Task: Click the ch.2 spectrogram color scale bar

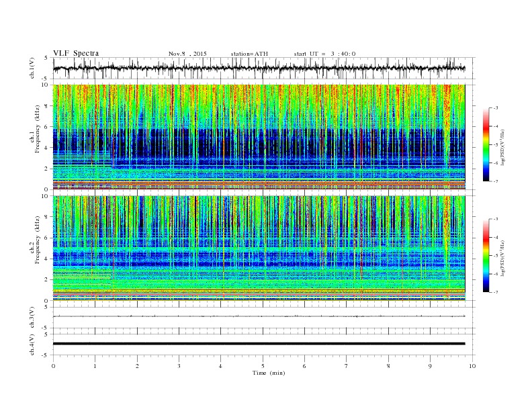Action: 486,255
